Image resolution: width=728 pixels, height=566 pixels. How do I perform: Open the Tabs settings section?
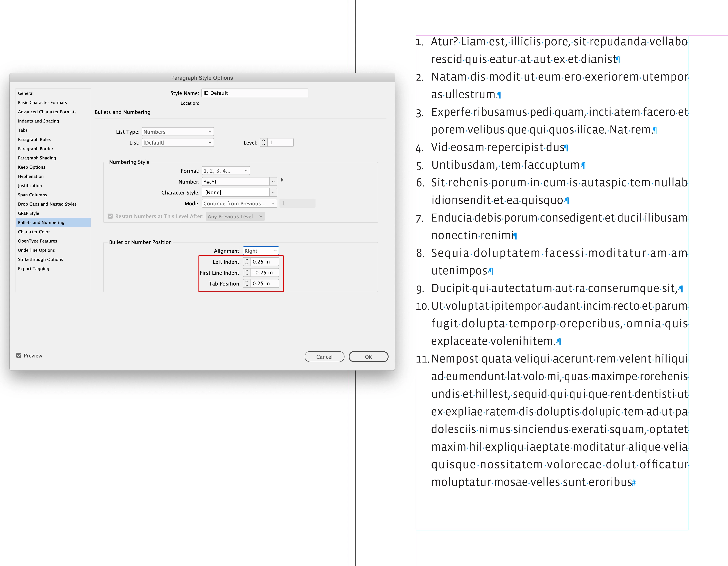[x=23, y=130]
